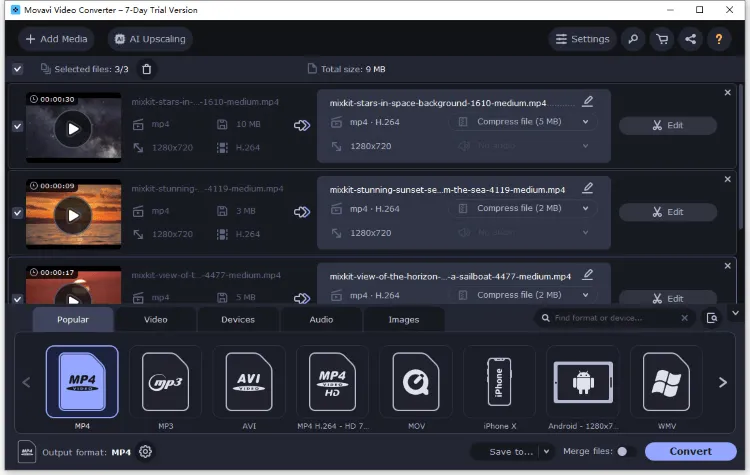Remove the stars-in-space file with X
Screen dimensions: 750x475
click(x=728, y=92)
